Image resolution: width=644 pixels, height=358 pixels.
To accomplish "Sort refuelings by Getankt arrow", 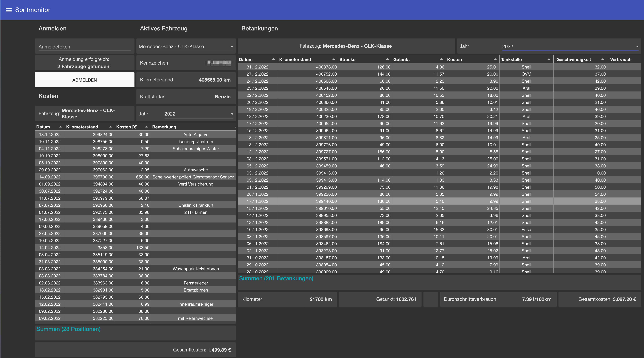I will click(441, 59).
